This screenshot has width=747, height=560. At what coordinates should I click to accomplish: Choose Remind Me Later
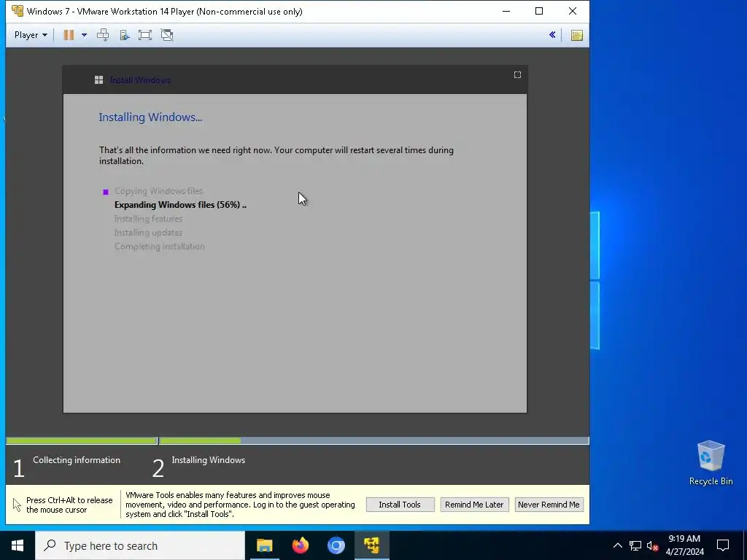474,505
